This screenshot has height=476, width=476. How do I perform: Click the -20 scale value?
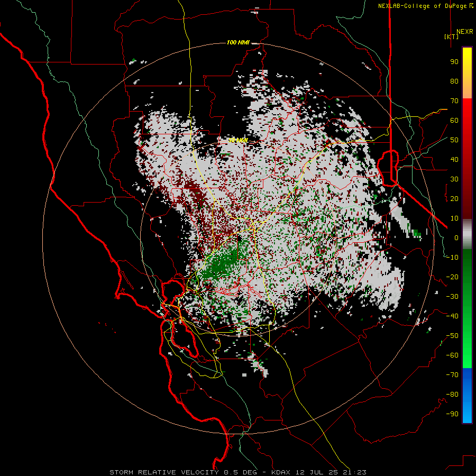pyautogui.click(x=452, y=277)
